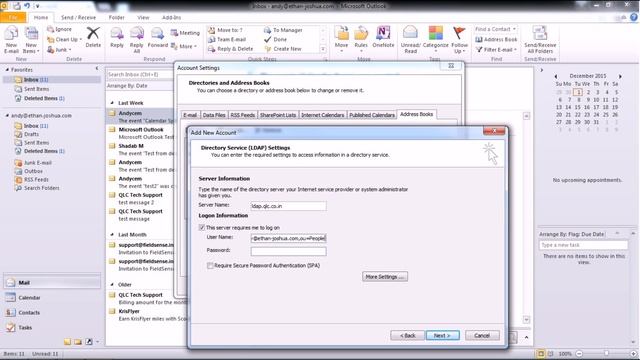The image size is (640, 360).
Task: Open the SharePoint Lists tab in Account Settings
Action: click(x=278, y=115)
